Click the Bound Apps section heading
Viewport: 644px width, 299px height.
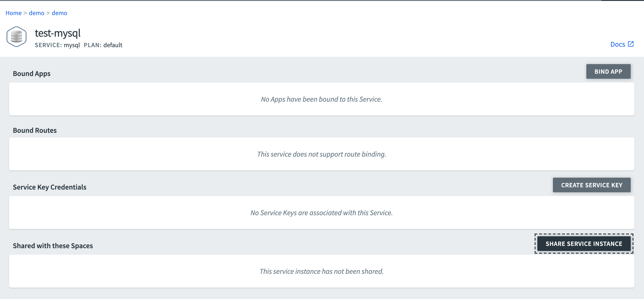(32, 73)
